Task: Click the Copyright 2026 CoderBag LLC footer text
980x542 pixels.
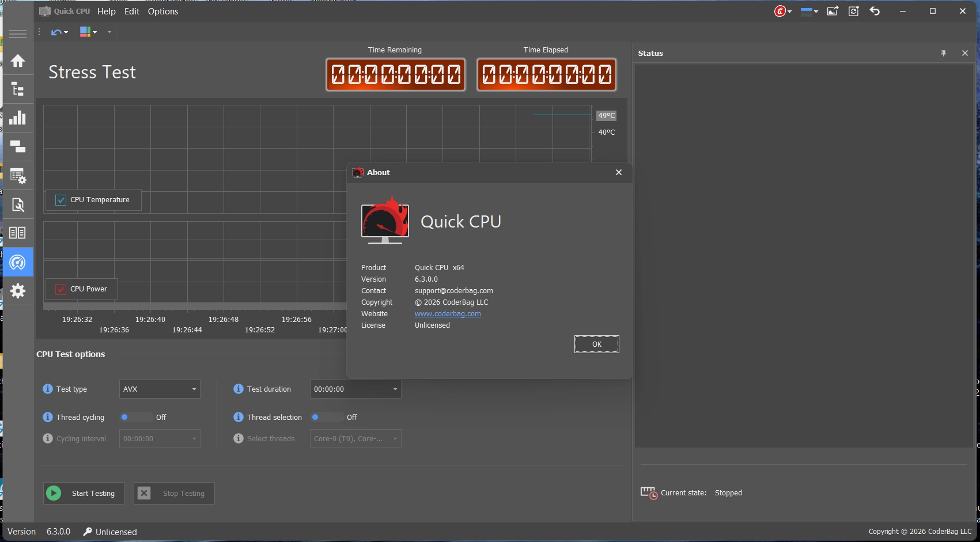Action: 920,532
